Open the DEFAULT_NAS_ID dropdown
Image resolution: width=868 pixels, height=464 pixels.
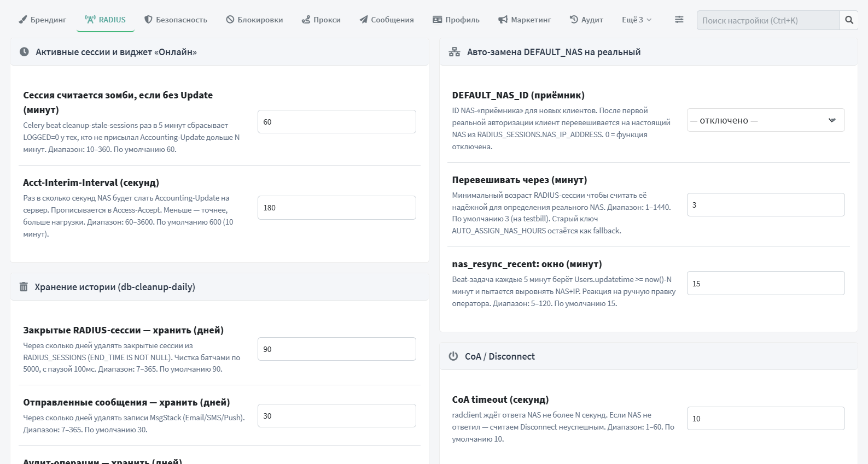point(766,120)
